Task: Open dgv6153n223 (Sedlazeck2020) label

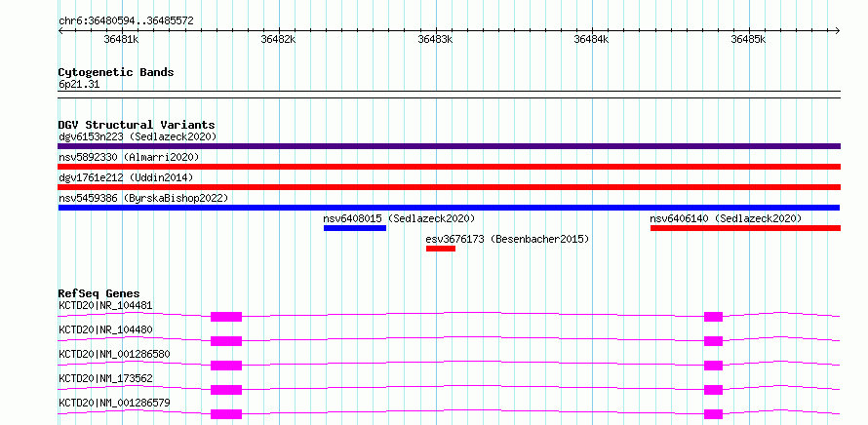Action: point(138,136)
